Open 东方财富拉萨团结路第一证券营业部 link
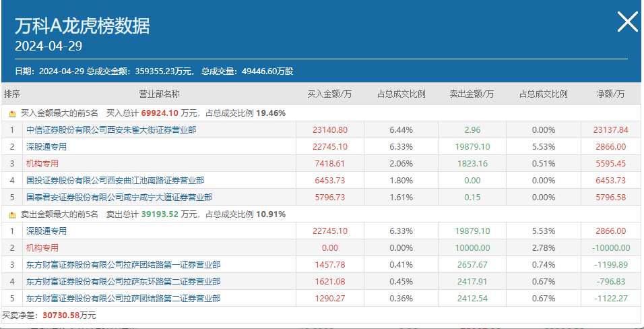The image size is (644, 329). 123,265
